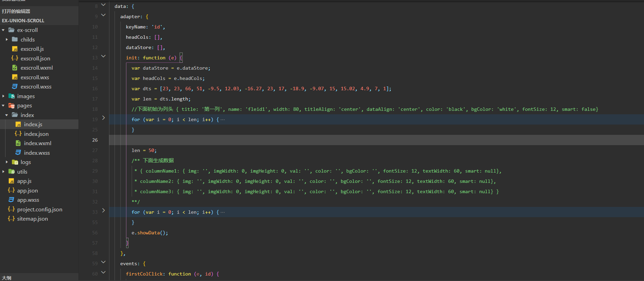
Task: Click line number 26 in gutter
Action: point(95,140)
